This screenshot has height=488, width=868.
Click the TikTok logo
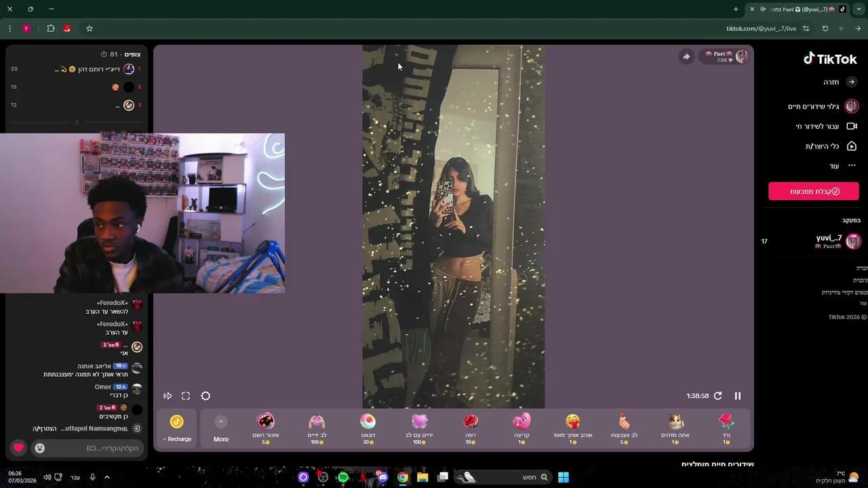pos(830,59)
